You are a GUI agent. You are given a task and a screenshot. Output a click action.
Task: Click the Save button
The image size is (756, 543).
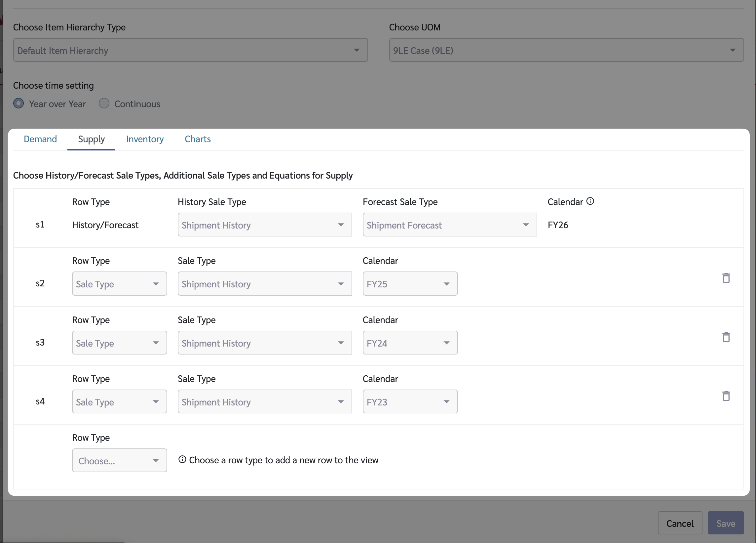point(725,523)
